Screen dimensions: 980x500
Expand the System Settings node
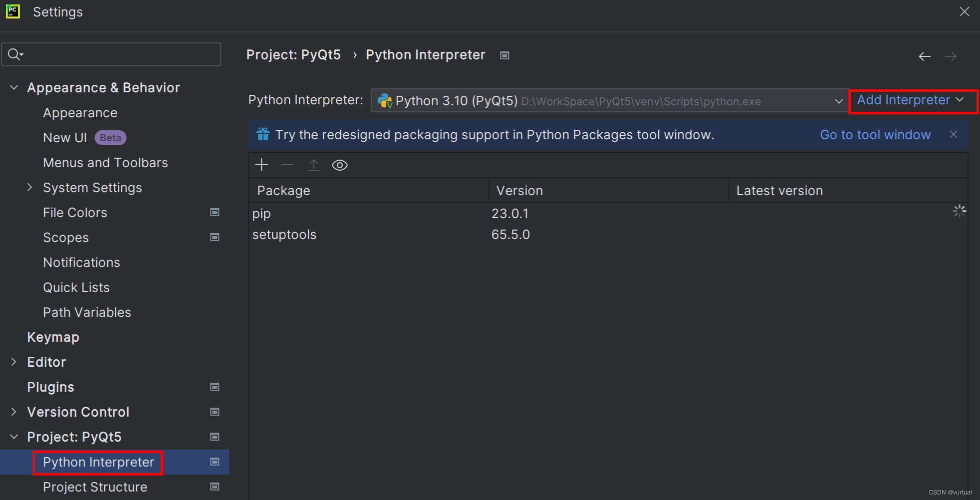click(x=29, y=188)
